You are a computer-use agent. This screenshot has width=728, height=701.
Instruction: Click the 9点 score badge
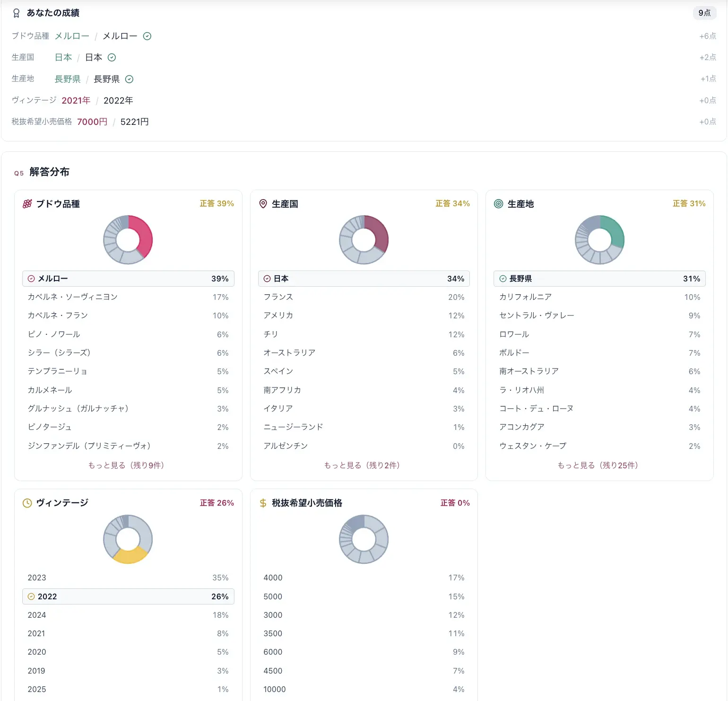tap(704, 13)
